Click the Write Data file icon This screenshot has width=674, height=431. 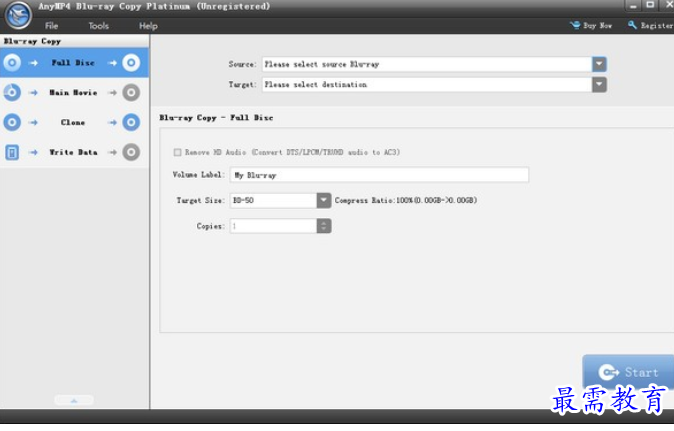(12, 152)
